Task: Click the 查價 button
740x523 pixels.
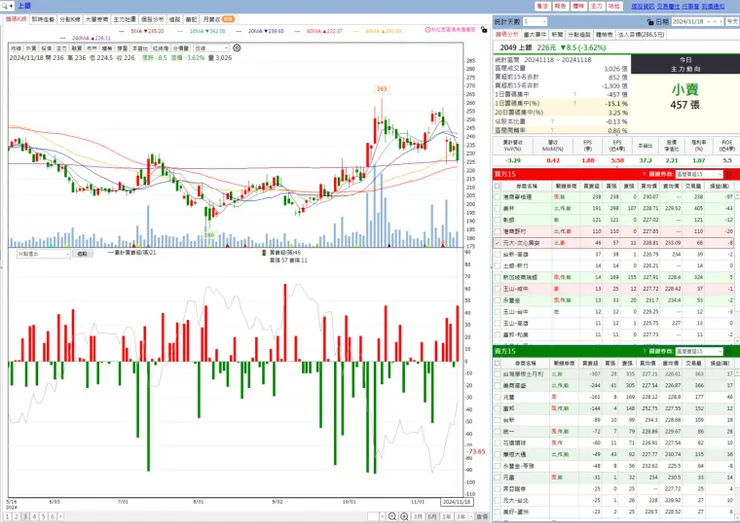Action: 482,517
